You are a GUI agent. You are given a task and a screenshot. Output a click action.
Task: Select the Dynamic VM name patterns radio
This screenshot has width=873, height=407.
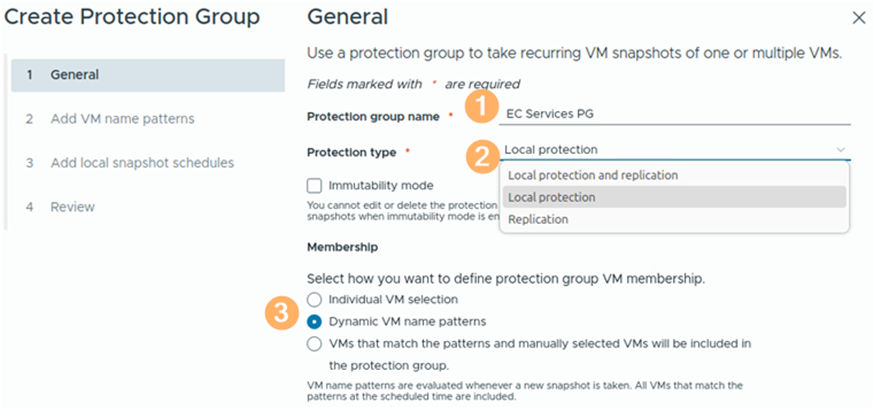coord(316,321)
